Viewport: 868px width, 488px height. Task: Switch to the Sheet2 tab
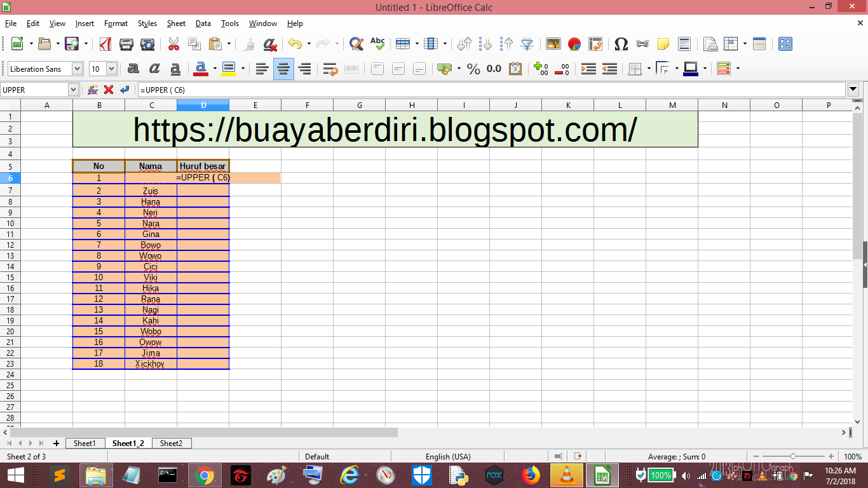point(171,443)
